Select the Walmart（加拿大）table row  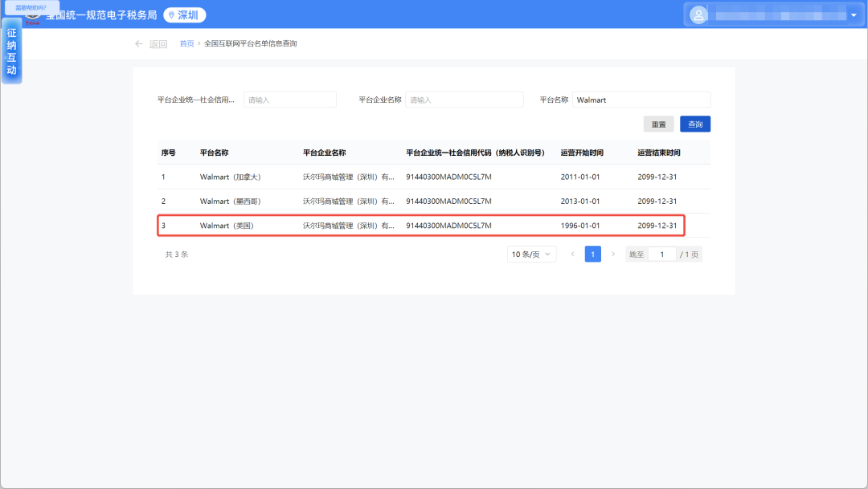[421, 177]
